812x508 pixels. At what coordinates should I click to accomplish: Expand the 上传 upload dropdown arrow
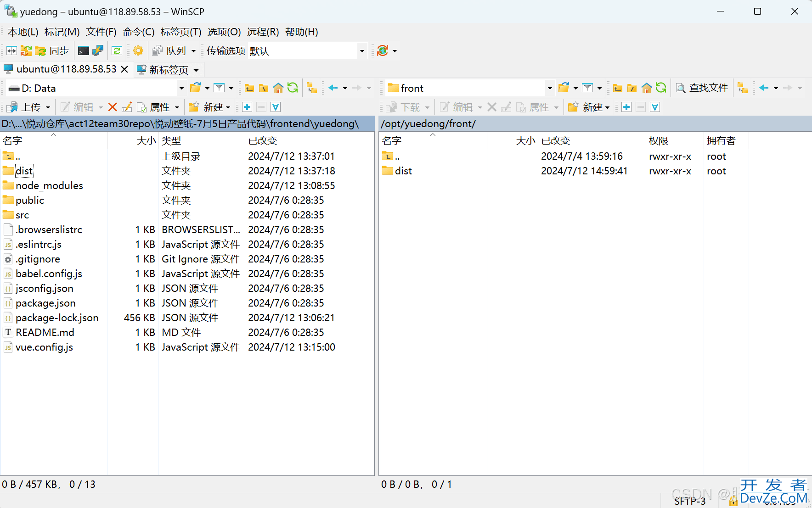point(48,107)
